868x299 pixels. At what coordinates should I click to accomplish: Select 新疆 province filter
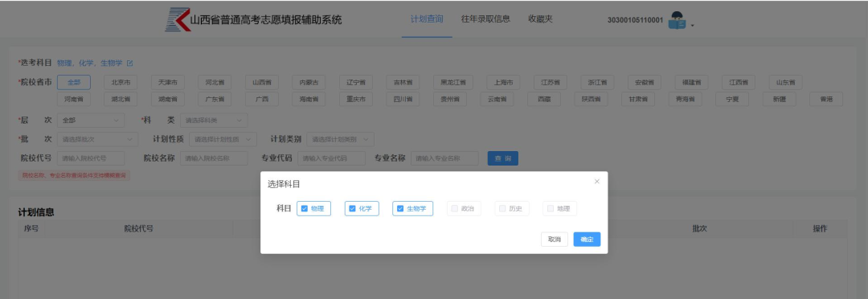[780, 99]
